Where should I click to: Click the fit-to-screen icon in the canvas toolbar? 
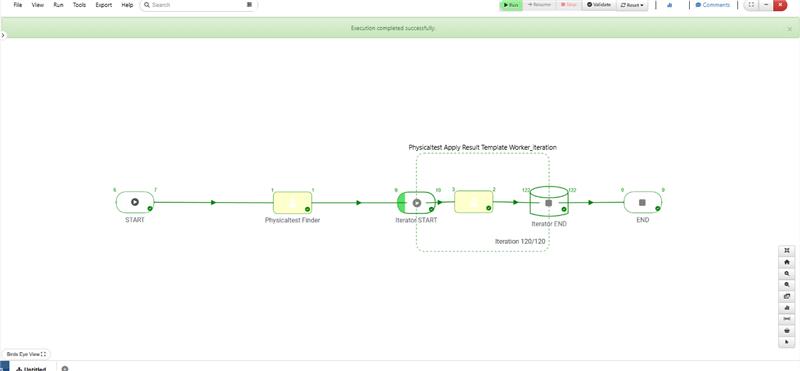786,251
